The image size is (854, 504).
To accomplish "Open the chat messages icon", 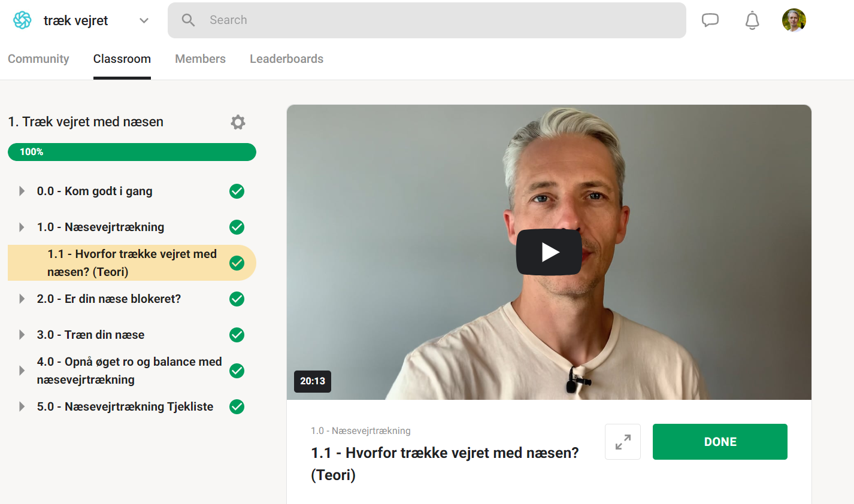I will (710, 20).
